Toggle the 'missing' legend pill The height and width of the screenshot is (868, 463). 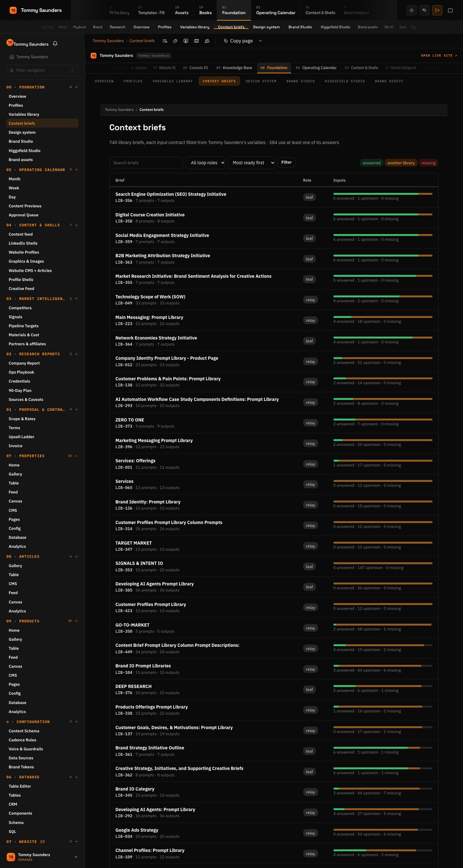(x=428, y=163)
